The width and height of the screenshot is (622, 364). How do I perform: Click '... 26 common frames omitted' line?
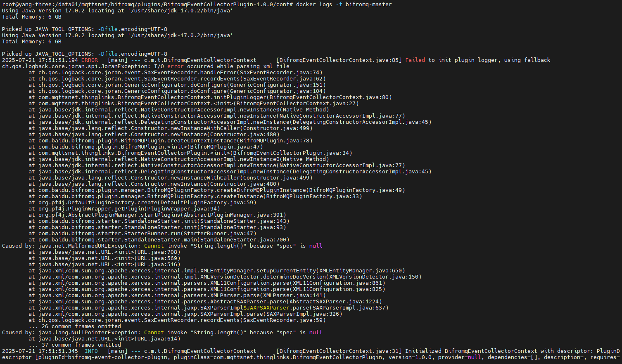click(75, 326)
